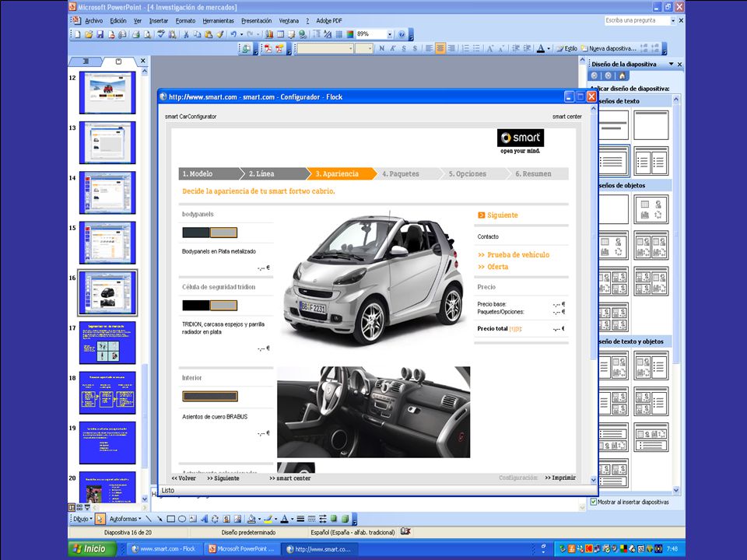Open the Insertar menu
The width and height of the screenshot is (747, 560).
[x=159, y=21]
